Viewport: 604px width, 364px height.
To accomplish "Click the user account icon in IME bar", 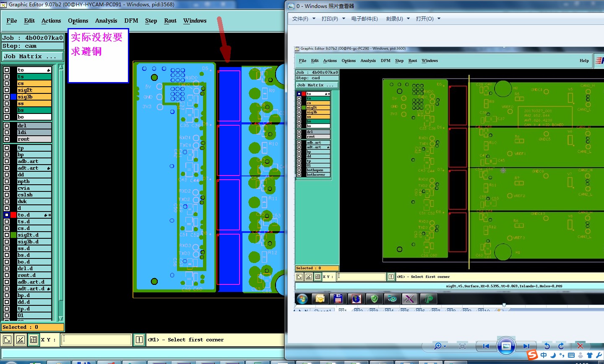I will click(x=581, y=355).
